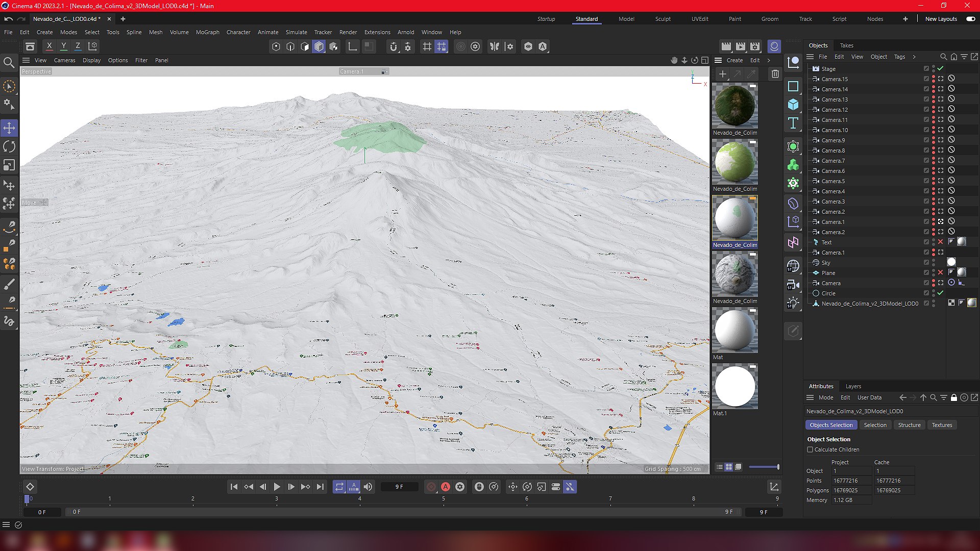The height and width of the screenshot is (551, 980).
Task: Toggle Y axis lock
Action: [x=64, y=46]
